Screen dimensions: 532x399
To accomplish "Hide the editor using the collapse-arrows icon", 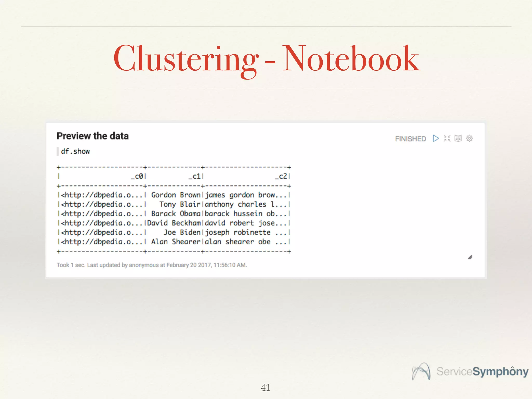I will coord(447,138).
